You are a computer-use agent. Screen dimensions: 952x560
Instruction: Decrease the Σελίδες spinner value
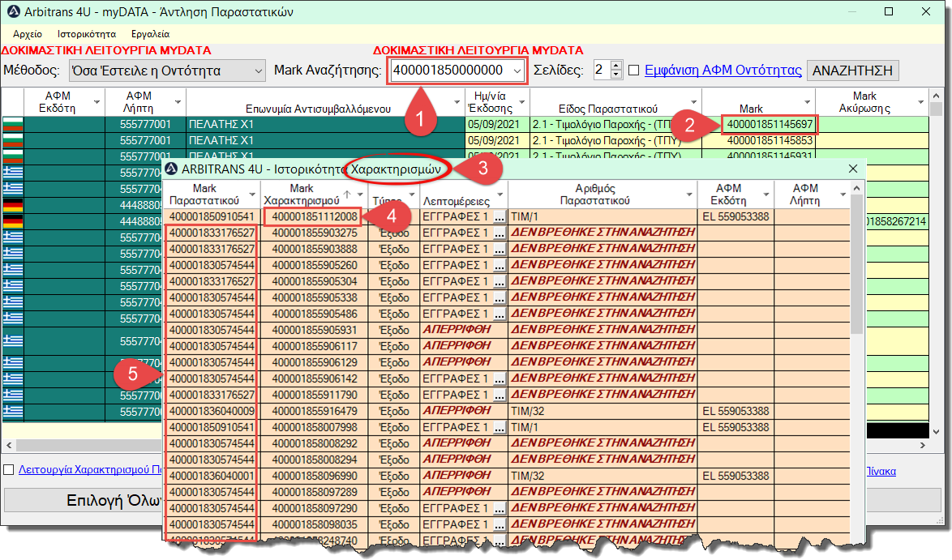point(615,75)
